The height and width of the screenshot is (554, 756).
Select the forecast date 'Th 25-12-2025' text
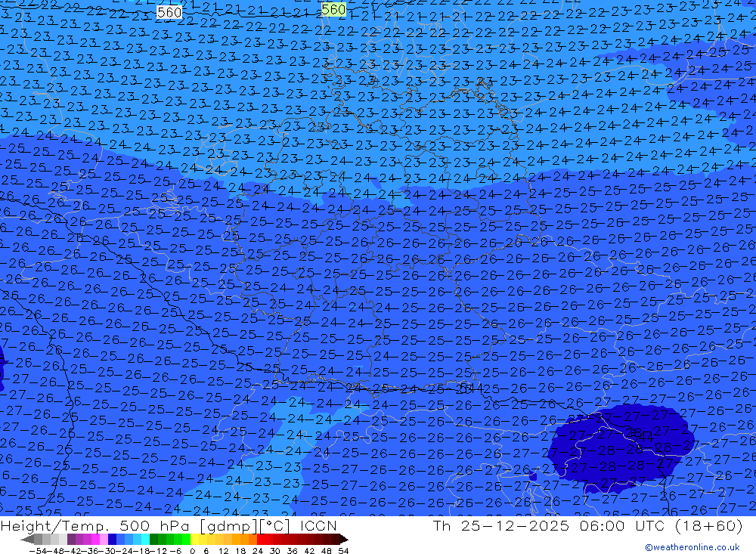click(x=501, y=525)
